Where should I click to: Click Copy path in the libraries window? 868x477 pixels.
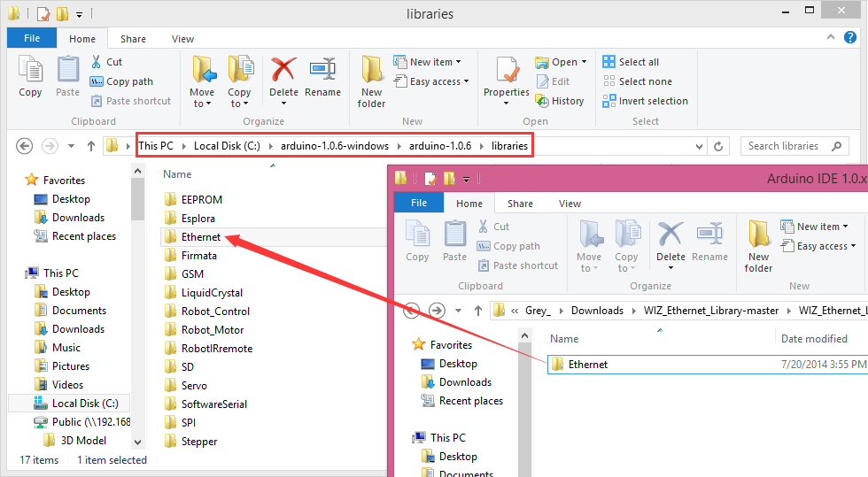(x=122, y=81)
